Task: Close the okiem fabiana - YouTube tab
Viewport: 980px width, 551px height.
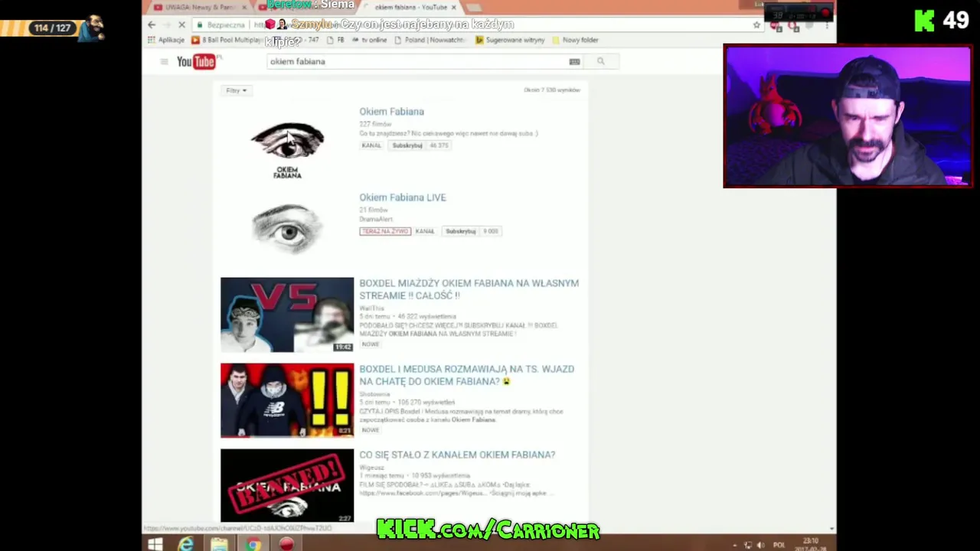Action: coord(454,7)
